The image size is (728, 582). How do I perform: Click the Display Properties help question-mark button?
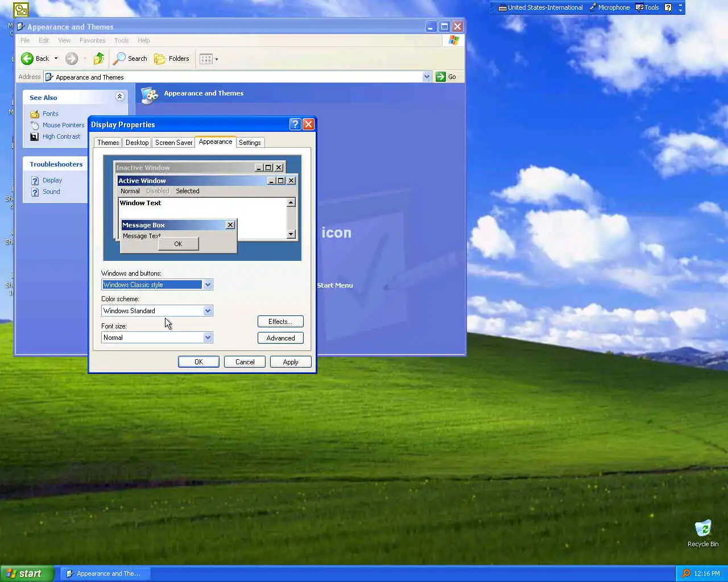pyautogui.click(x=295, y=124)
